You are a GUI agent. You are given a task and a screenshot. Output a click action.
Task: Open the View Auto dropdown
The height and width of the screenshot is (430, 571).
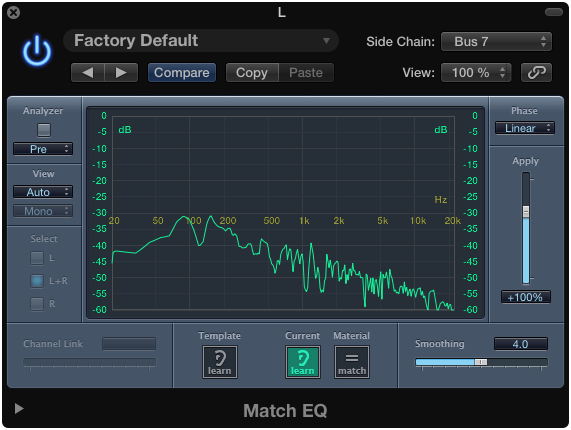click(x=43, y=192)
